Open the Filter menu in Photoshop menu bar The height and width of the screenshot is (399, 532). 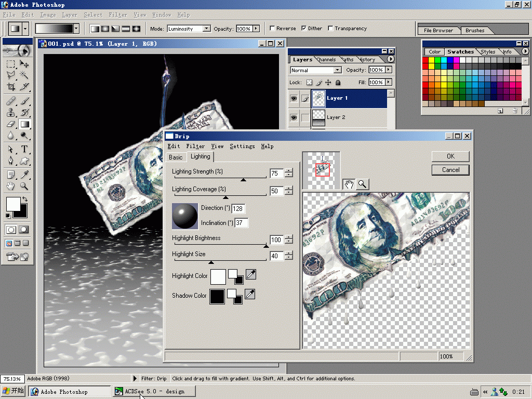tap(118, 15)
